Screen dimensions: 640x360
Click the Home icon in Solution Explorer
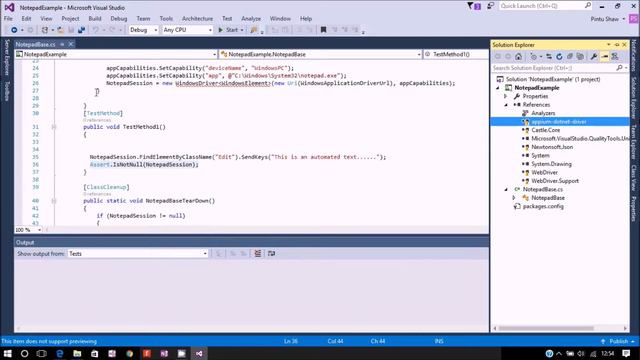coord(518,57)
